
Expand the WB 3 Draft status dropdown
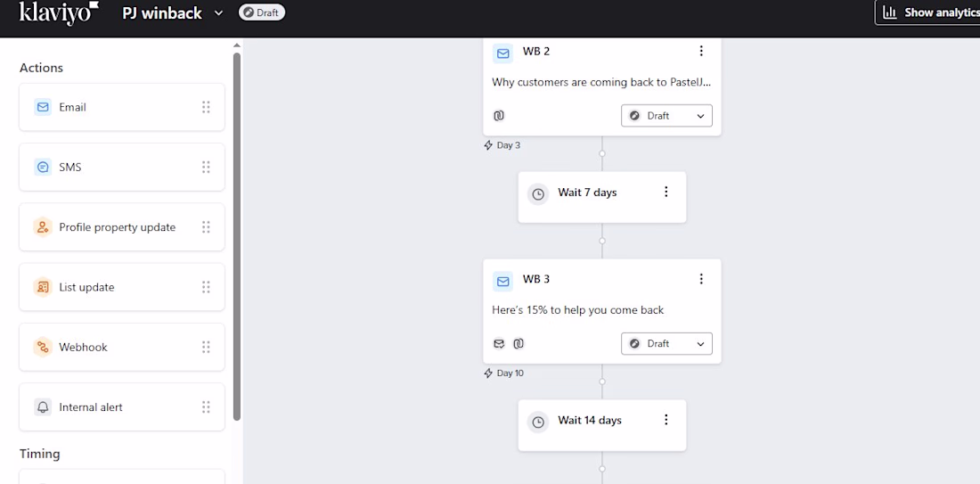pos(666,344)
